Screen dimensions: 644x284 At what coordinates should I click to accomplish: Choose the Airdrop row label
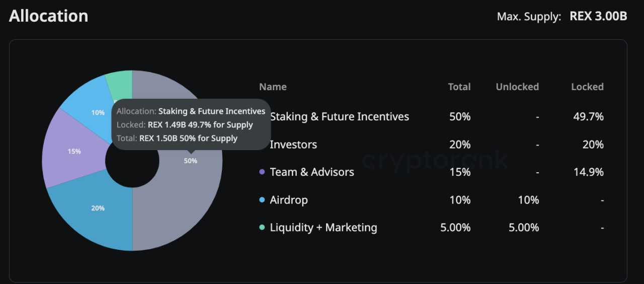[289, 200]
